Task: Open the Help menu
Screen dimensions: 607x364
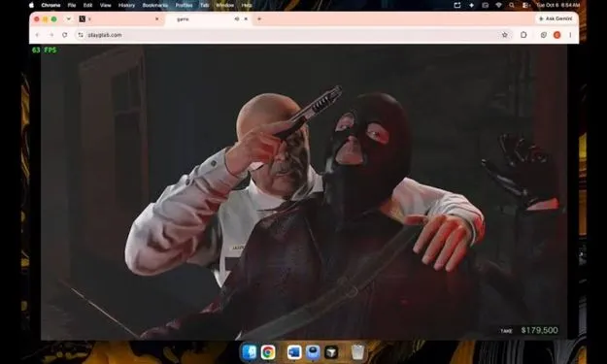Action: coord(247,5)
